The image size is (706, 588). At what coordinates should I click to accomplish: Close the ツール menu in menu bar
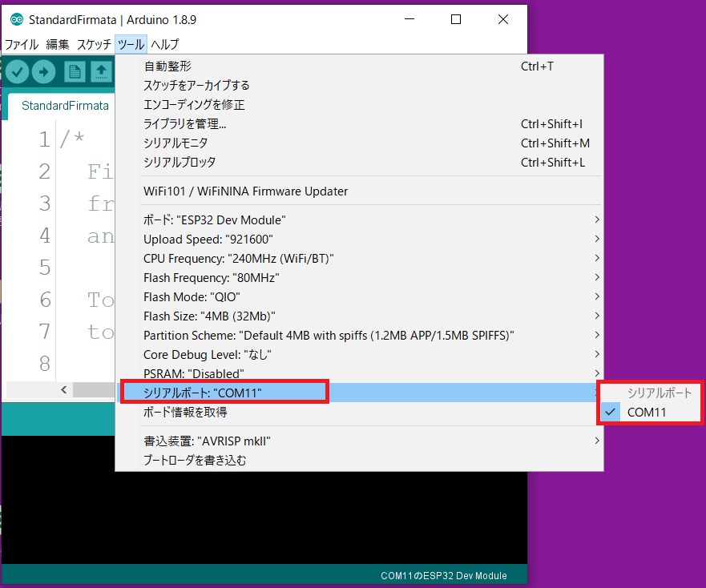coord(131,44)
